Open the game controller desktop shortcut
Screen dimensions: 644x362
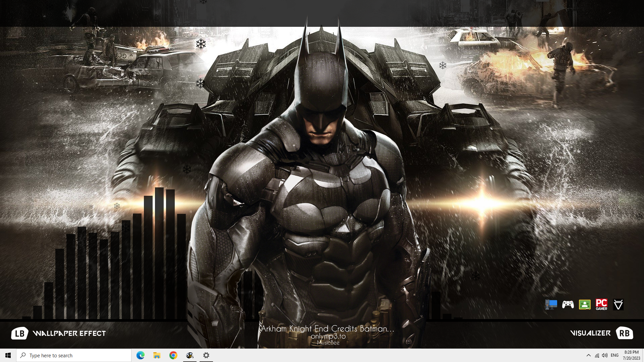click(x=568, y=305)
